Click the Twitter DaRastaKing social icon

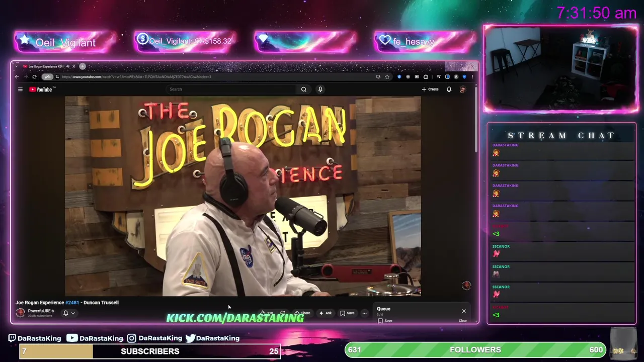click(x=190, y=338)
